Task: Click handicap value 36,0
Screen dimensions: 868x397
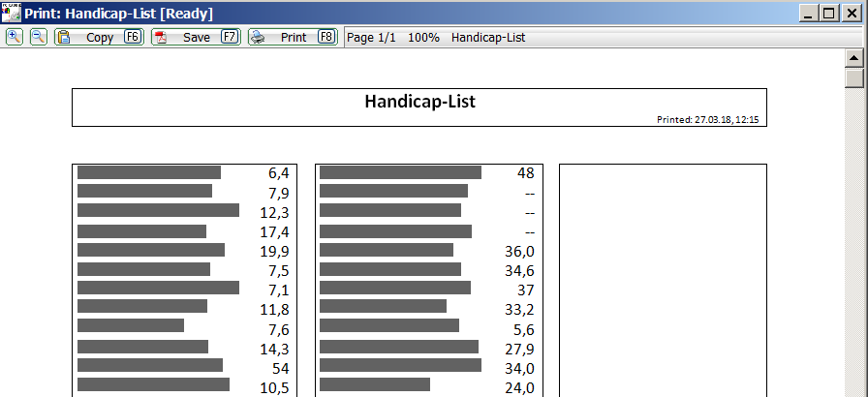Action: point(520,251)
